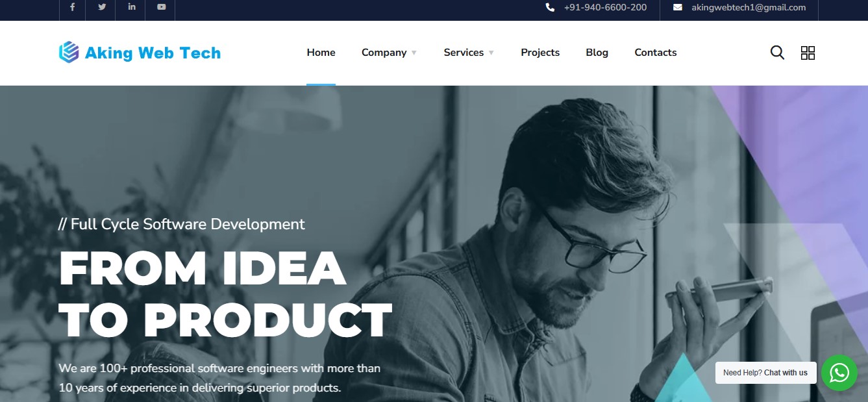Go to the Home menu item
The height and width of the screenshot is (402, 868).
click(321, 53)
